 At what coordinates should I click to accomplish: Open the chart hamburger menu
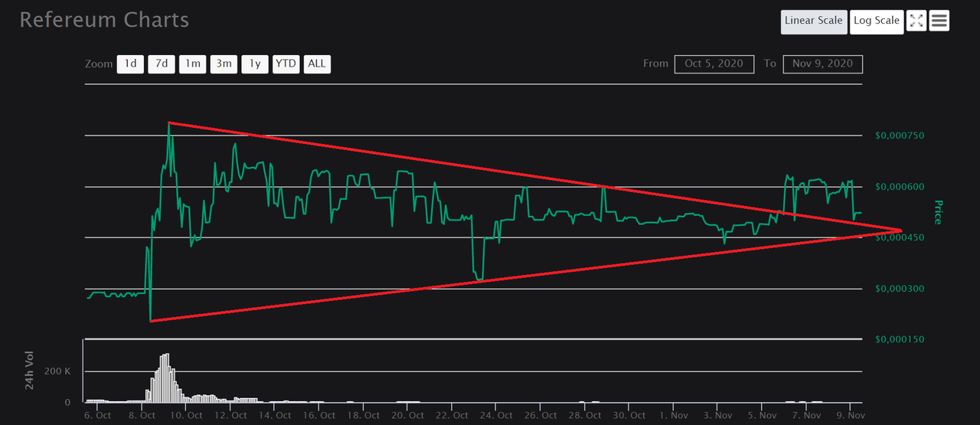(x=939, y=21)
